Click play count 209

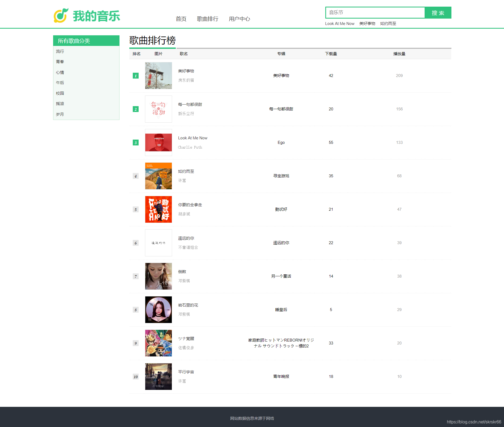pos(399,76)
